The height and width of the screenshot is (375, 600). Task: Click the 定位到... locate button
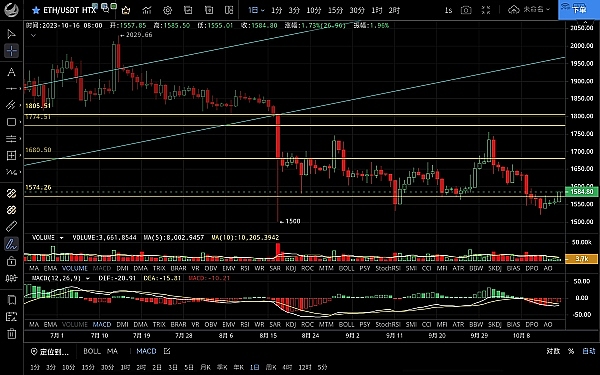coord(50,352)
